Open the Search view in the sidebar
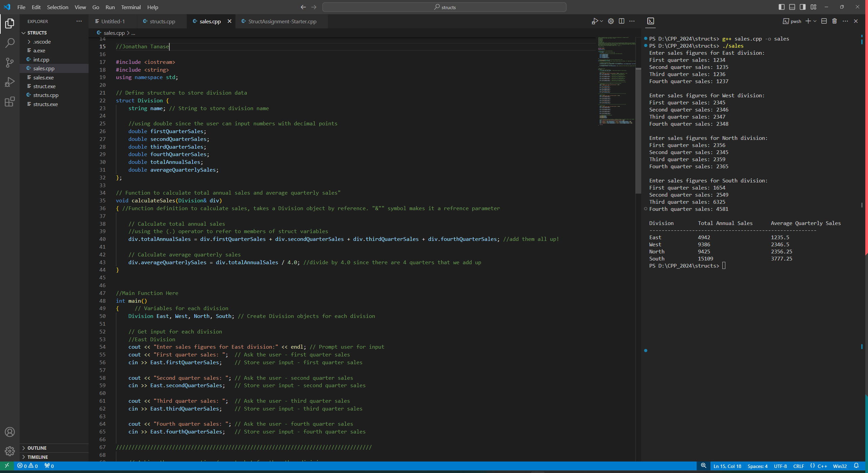868x473 pixels. point(10,43)
